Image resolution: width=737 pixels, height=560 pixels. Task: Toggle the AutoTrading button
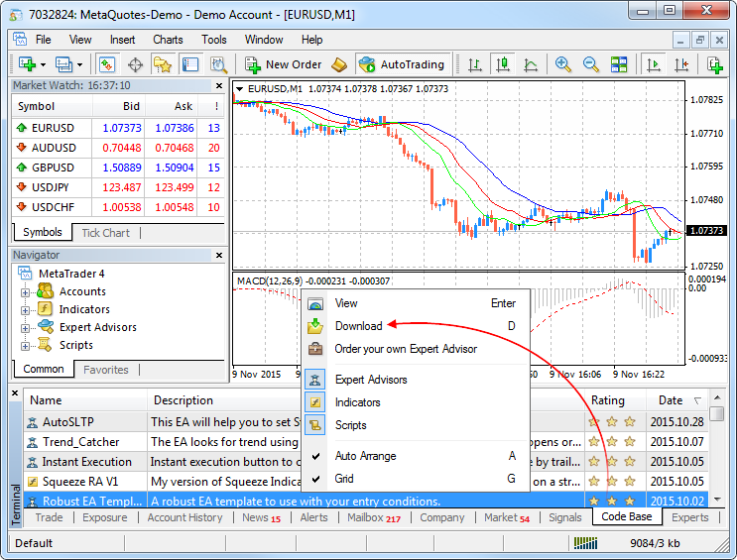(x=402, y=64)
